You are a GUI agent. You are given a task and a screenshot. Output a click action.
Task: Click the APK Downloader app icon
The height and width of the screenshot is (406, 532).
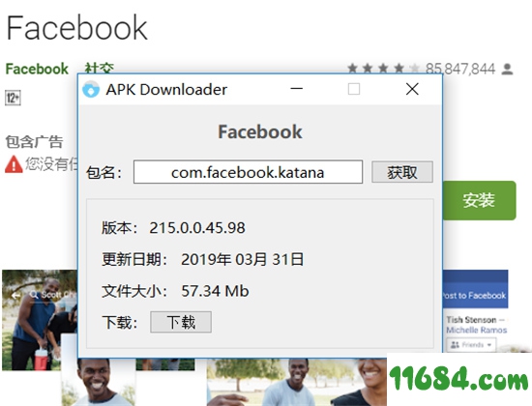click(91, 90)
